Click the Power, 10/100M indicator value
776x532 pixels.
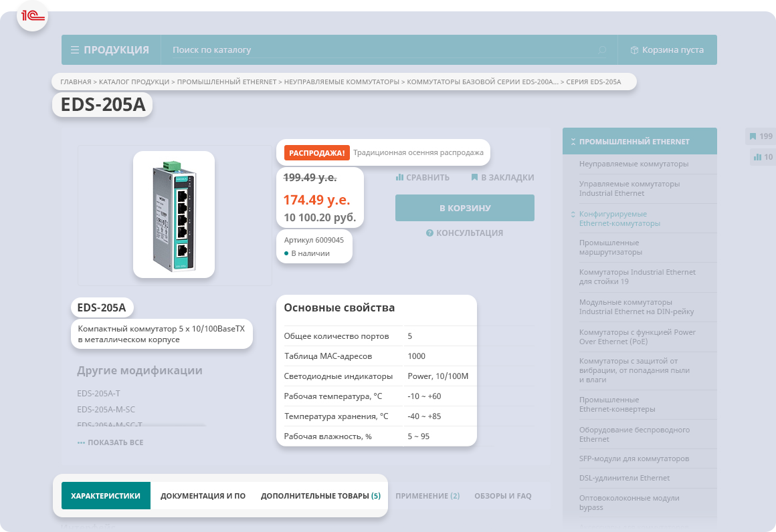(x=438, y=376)
